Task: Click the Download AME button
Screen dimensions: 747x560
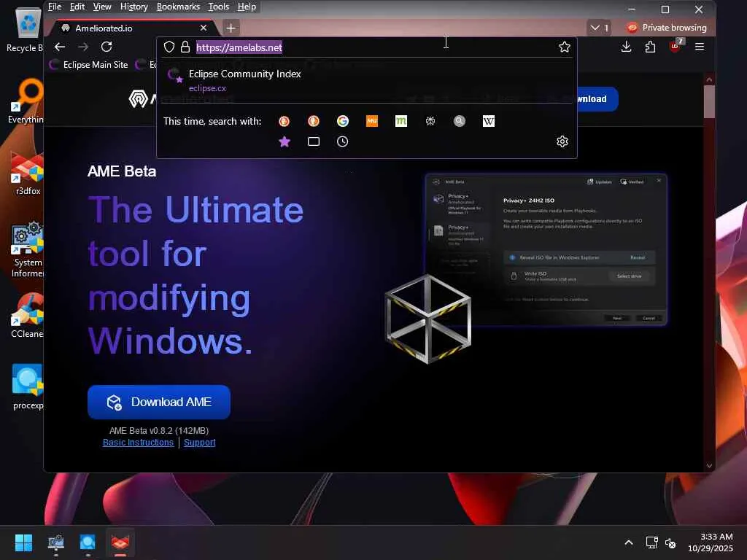Action: [159, 402]
